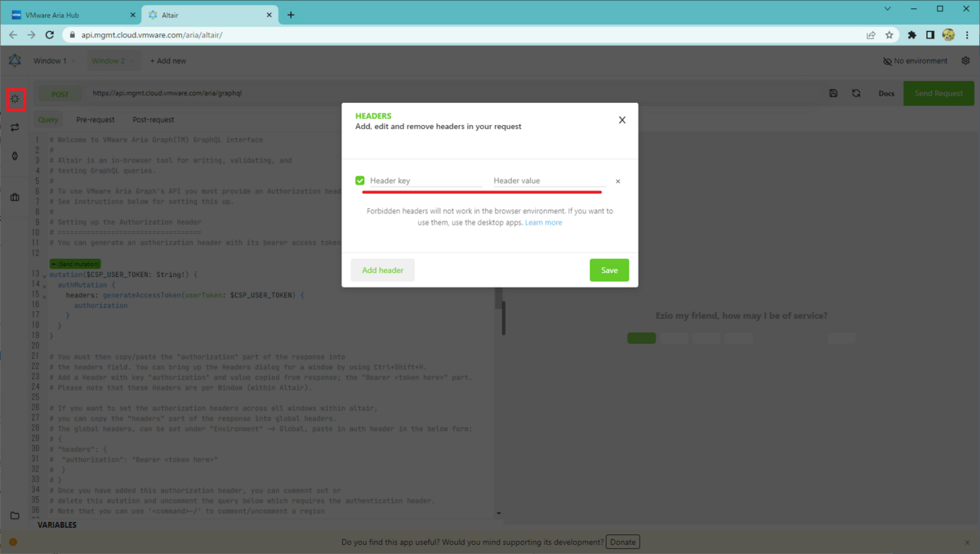
Task: Go forward in Chrome
Action: 31,35
